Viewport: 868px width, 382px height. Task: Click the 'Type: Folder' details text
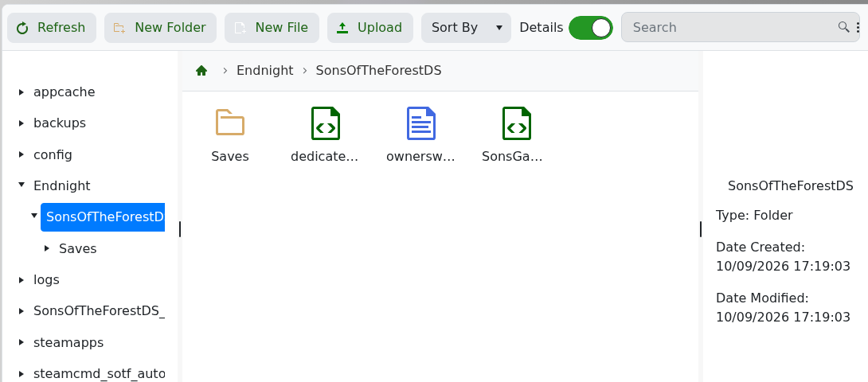[754, 216]
